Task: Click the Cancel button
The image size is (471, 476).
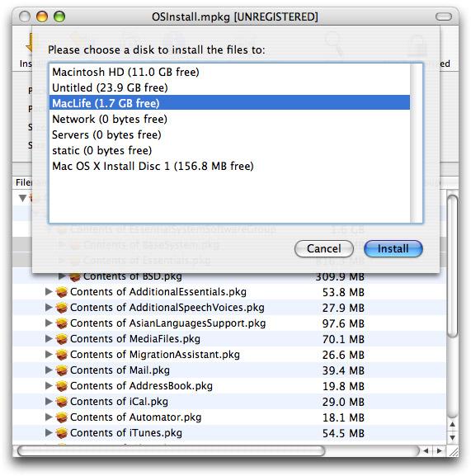Action: [324, 248]
